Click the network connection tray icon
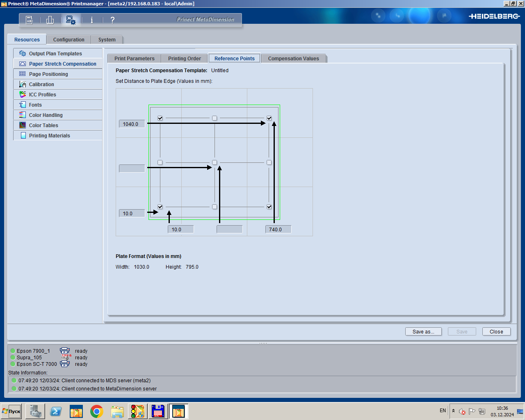This screenshot has height=420, width=525. (482, 411)
